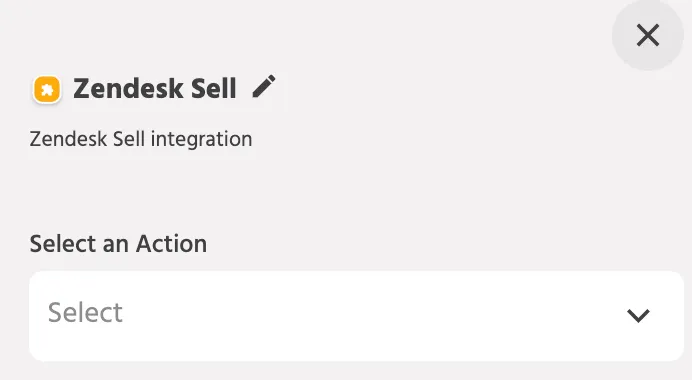The height and width of the screenshot is (380, 692).
Task: Click the pencil edit icon beside Zendesk Sell
Action: click(264, 87)
